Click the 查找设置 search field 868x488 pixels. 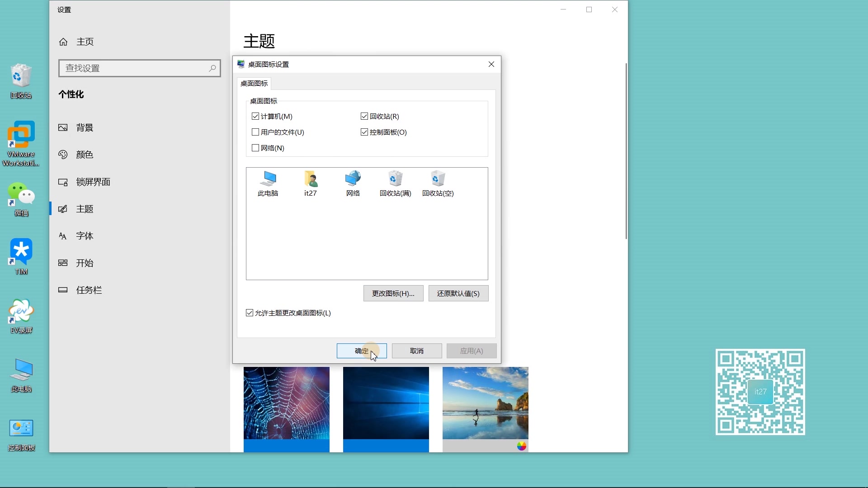135,68
